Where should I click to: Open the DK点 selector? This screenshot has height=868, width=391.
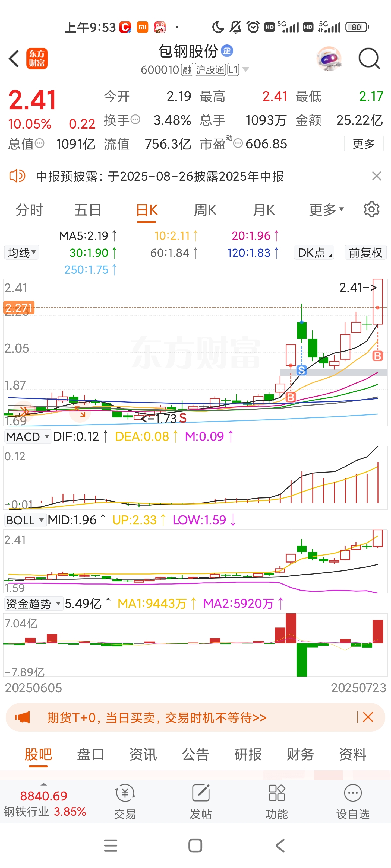coord(314,252)
